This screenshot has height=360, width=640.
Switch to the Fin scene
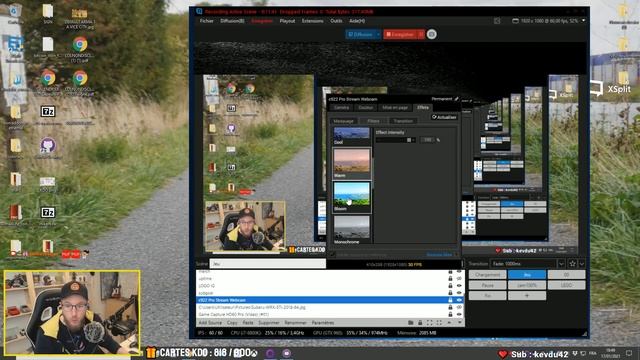point(488,296)
